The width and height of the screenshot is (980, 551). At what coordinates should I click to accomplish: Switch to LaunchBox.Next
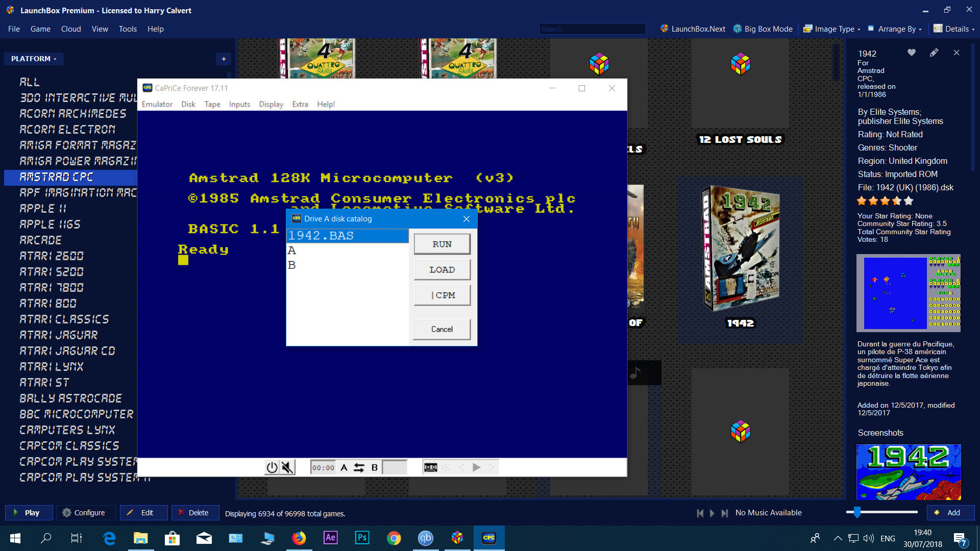click(x=693, y=29)
